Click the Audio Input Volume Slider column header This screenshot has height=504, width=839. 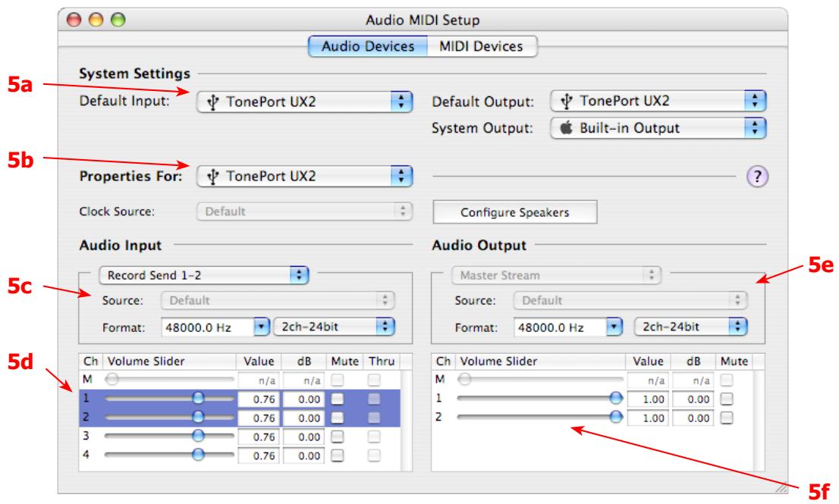click(169, 362)
